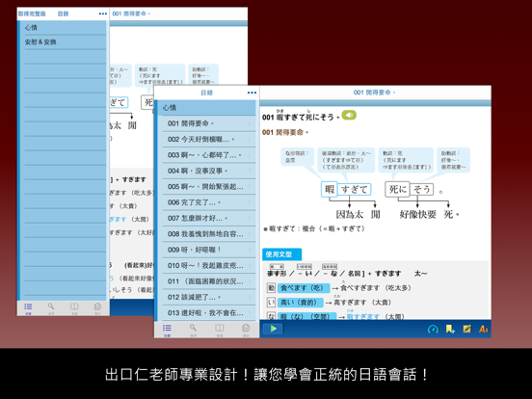Start playback with the green play button
532x399 pixels.
pos(273,329)
